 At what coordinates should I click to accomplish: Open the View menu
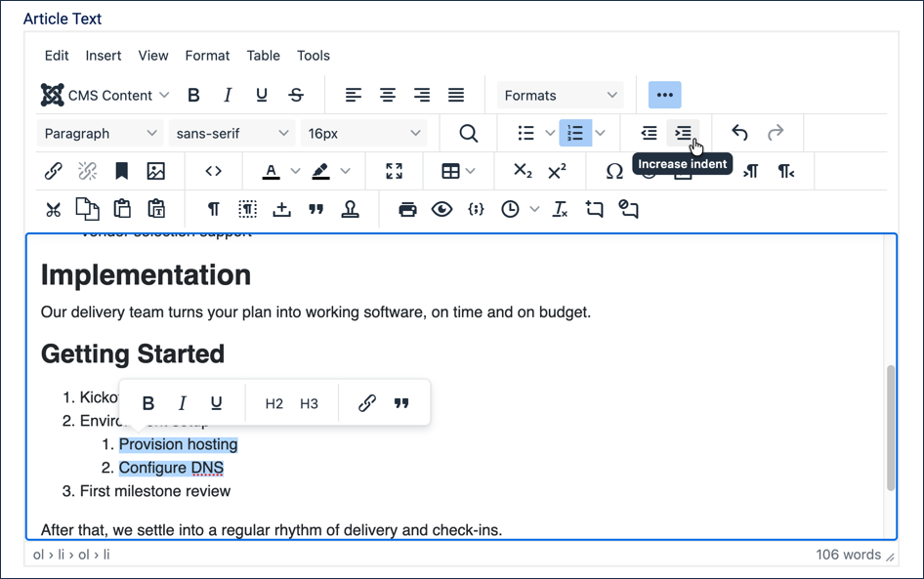[x=153, y=56]
